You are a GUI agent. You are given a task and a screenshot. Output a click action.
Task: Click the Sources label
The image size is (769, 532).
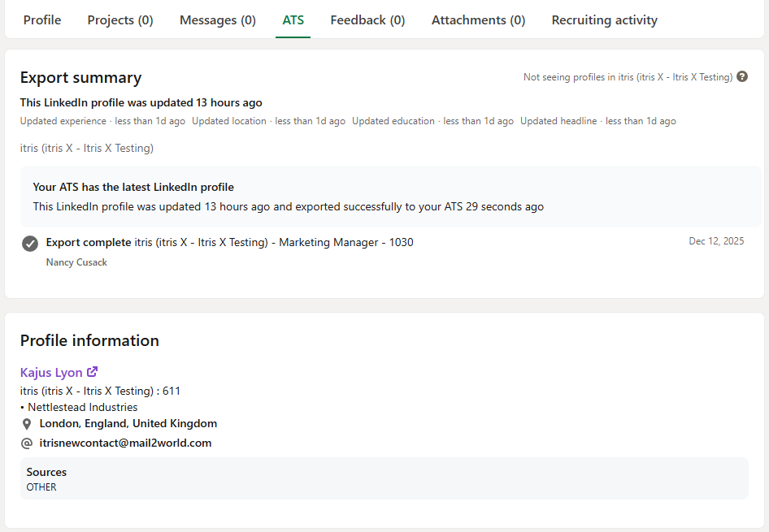46,472
